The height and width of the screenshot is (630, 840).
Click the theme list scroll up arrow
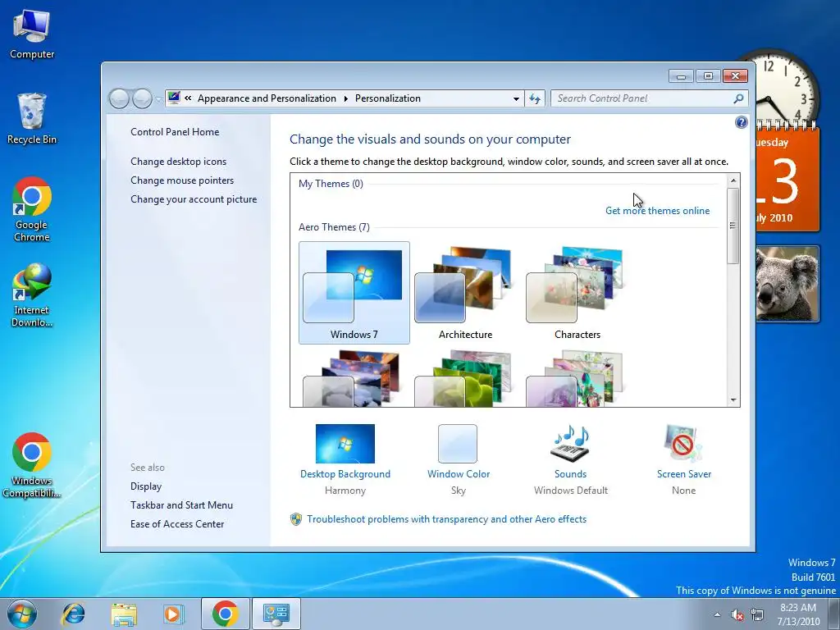point(733,180)
